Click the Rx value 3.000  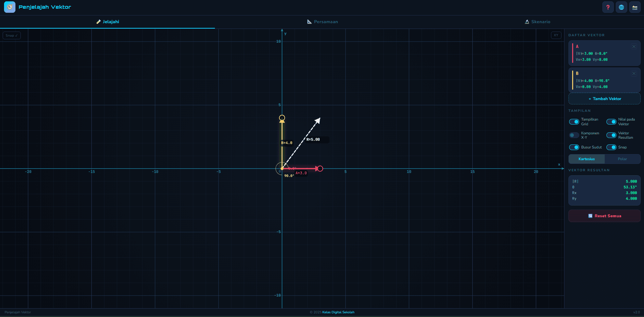pos(631,193)
